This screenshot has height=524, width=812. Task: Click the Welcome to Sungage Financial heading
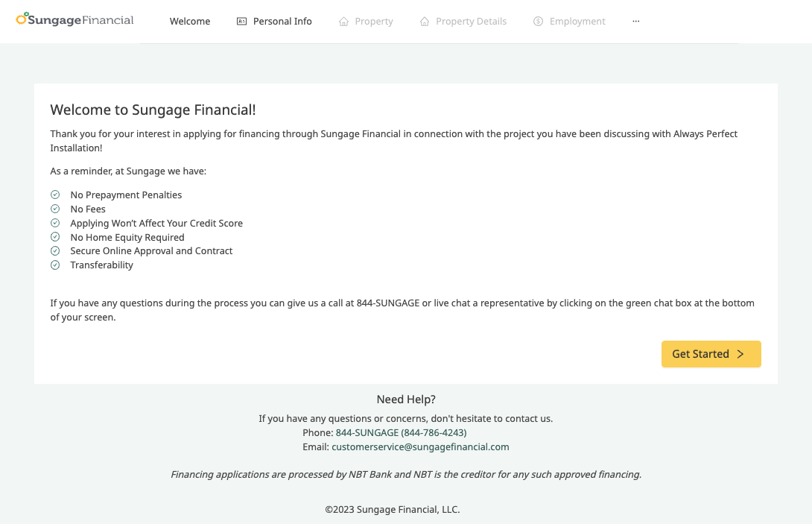pos(153,110)
